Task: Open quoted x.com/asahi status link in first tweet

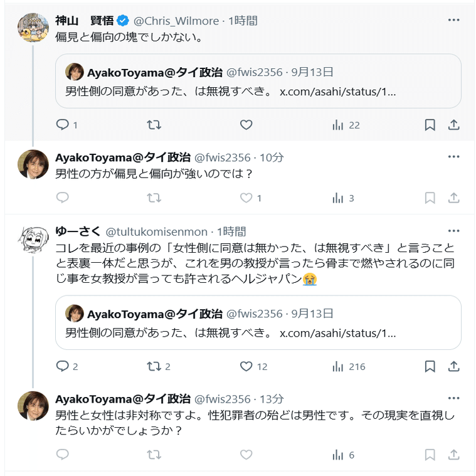Action: tap(337, 91)
